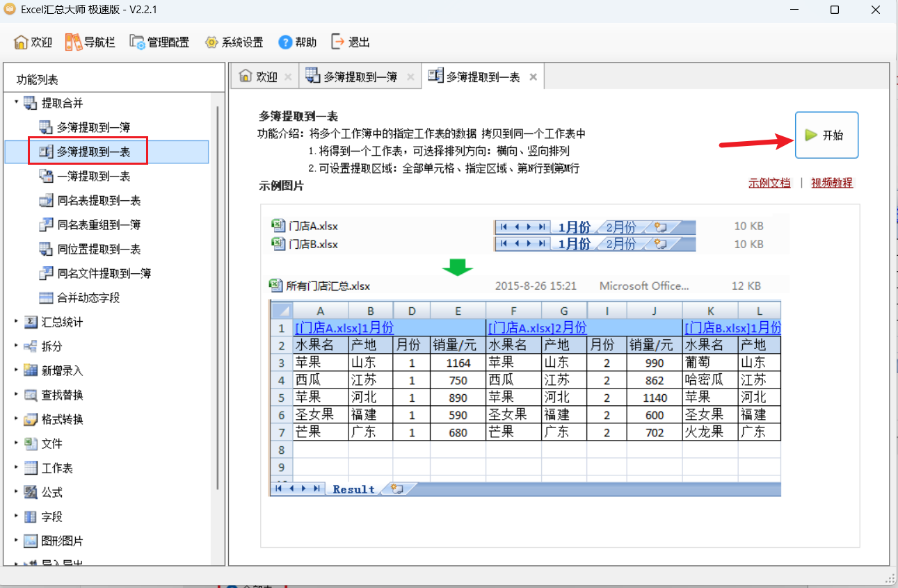Select 一簿提取到一表 in function list
Image resolution: width=898 pixels, height=588 pixels.
click(93, 177)
